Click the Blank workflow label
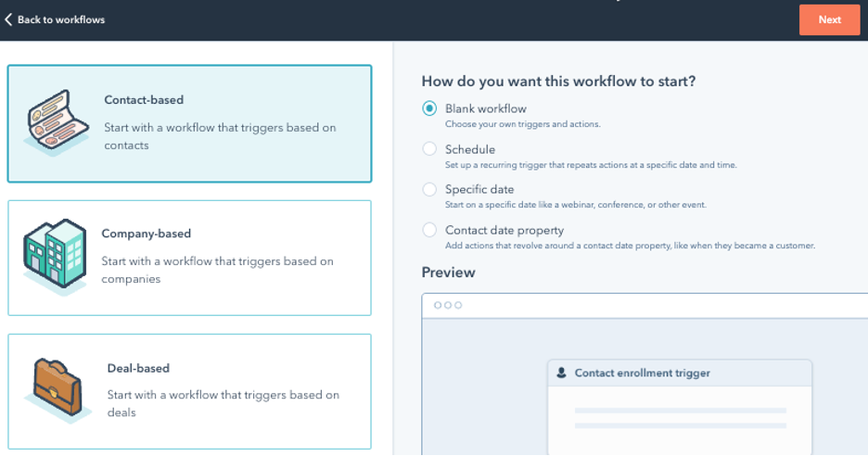The height and width of the screenshot is (456, 868). 486,109
